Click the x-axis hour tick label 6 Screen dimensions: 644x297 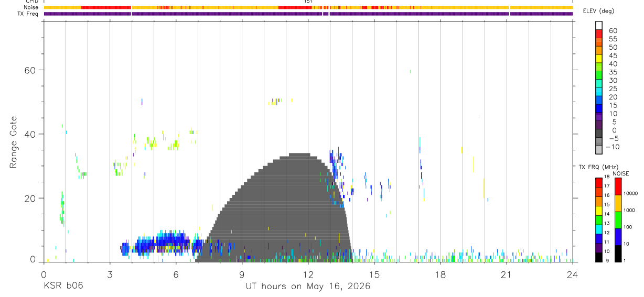[x=176, y=274]
